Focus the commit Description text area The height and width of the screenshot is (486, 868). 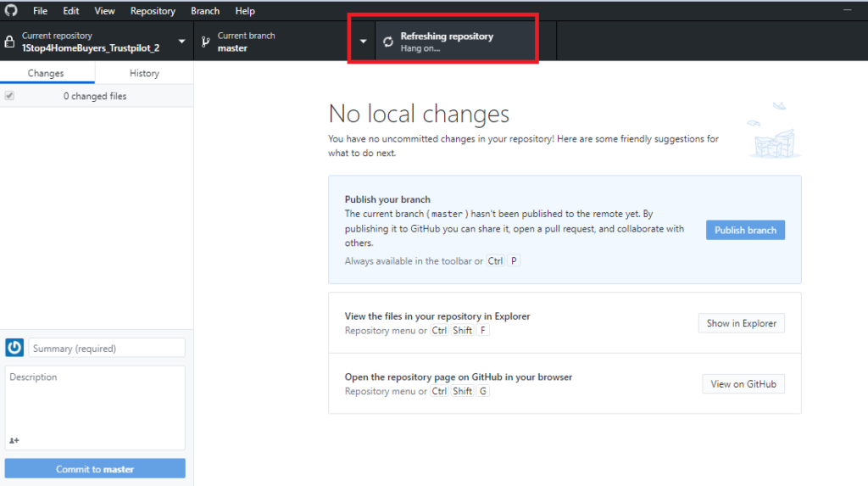coord(95,407)
